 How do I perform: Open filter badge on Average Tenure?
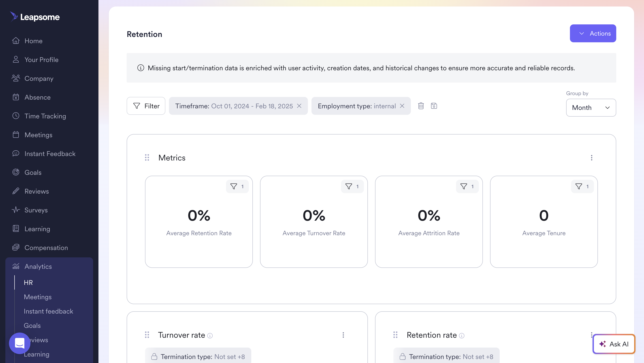[582, 186]
